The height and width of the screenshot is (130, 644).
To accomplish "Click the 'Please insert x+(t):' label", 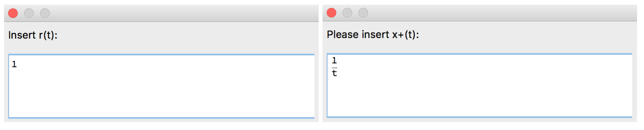I will coord(373,35).
